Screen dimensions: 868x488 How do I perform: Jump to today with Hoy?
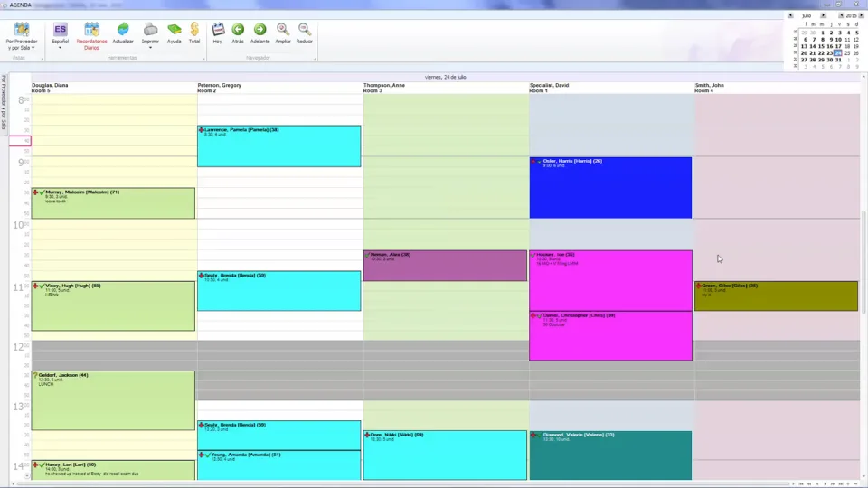[218, 33]
